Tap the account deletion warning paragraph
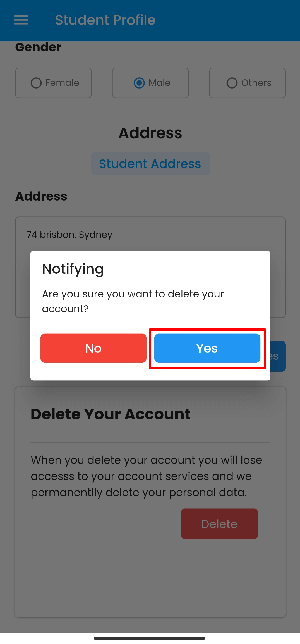 point(147,476)
